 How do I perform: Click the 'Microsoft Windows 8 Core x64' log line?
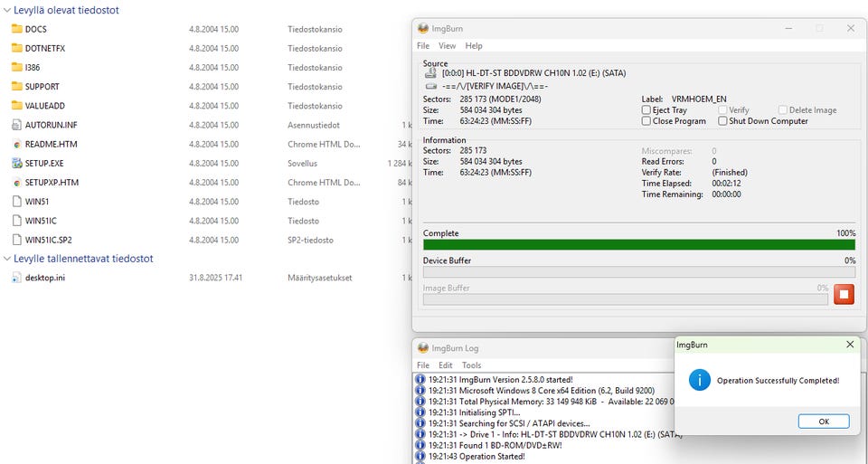tap(542, 391)
